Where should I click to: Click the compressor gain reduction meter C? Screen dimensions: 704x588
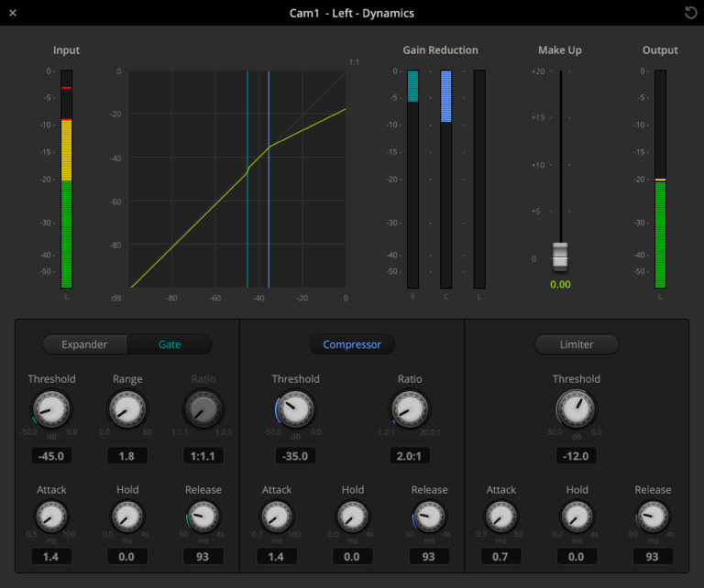tap(446, 179)
